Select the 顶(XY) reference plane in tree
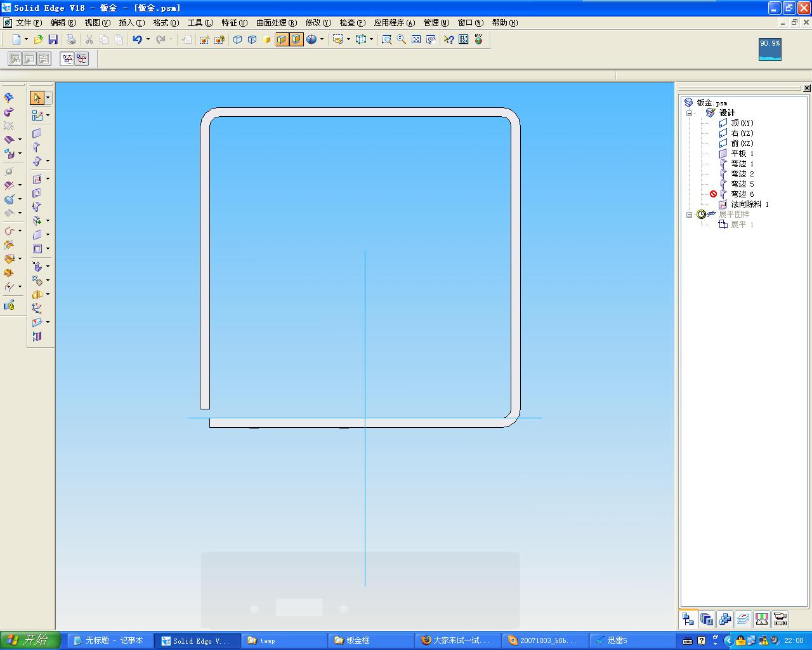812x650 pixels. (x=737, y=123)
